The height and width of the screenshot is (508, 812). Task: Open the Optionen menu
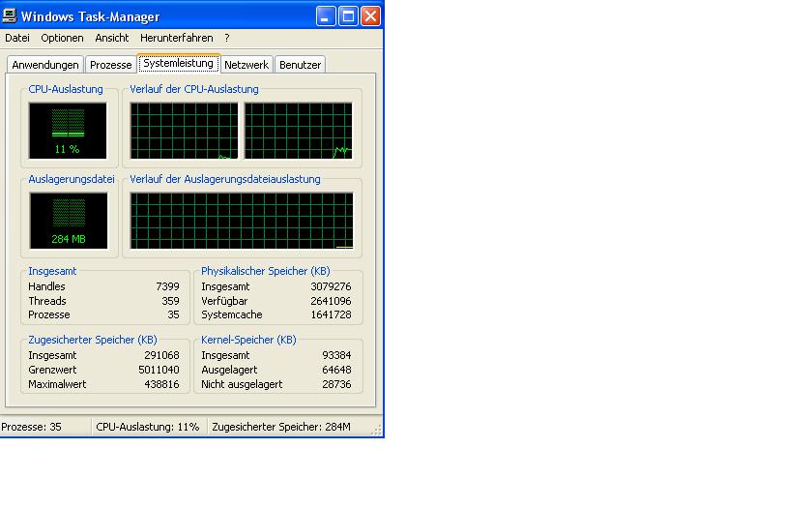coord(62,38)
